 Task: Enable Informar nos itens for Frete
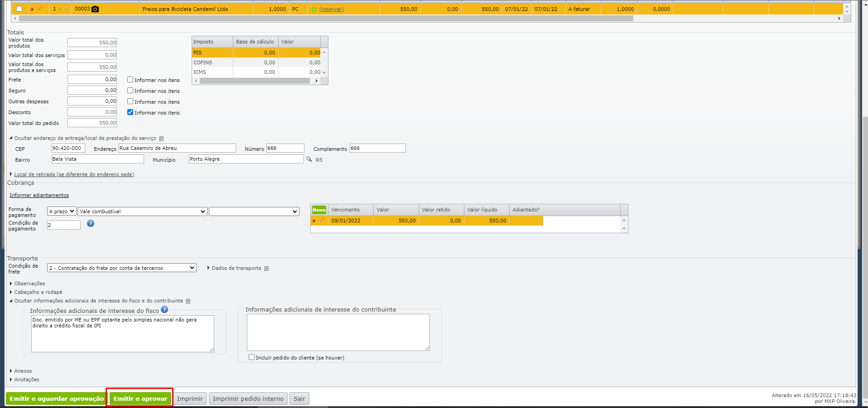(130, 80)
